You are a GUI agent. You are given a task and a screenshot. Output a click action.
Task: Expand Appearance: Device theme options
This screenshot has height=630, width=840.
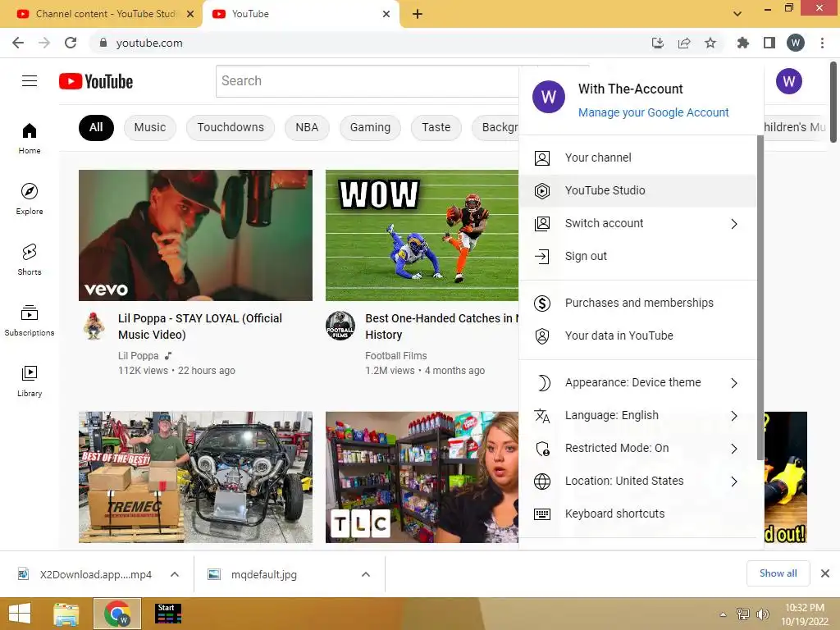(x=734, y=383)
